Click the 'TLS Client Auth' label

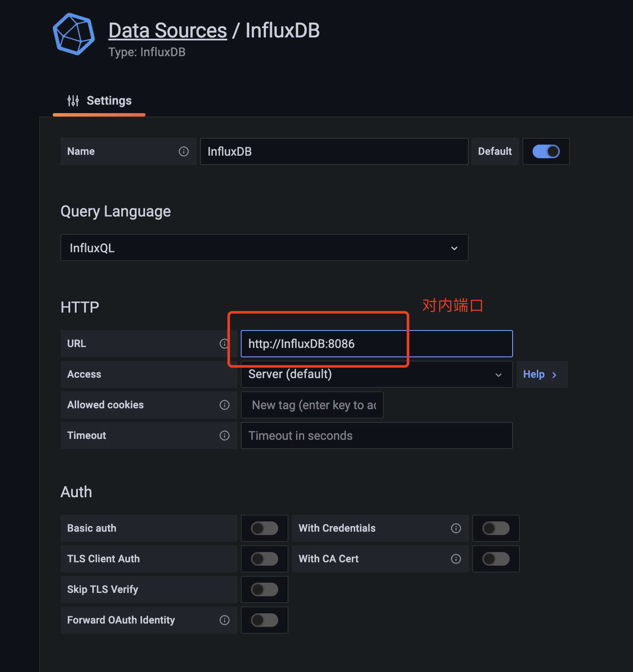click(x=103, y=559)
